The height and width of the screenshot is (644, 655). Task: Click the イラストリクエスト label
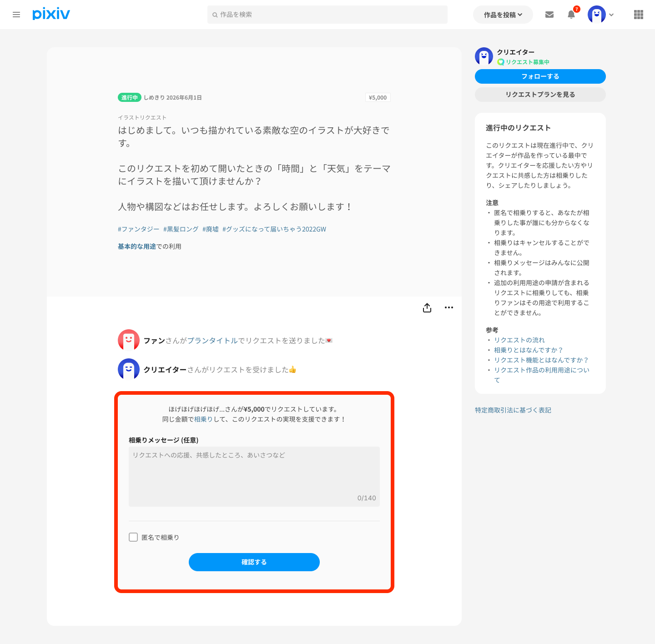point(142,117)
